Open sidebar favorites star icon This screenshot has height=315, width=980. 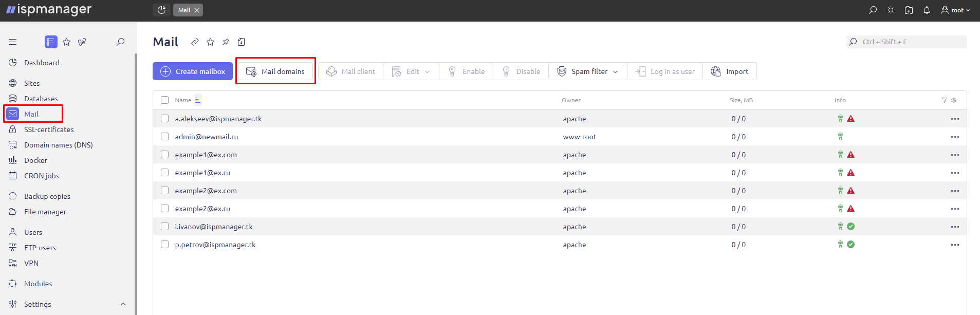[x=67, y=42]
